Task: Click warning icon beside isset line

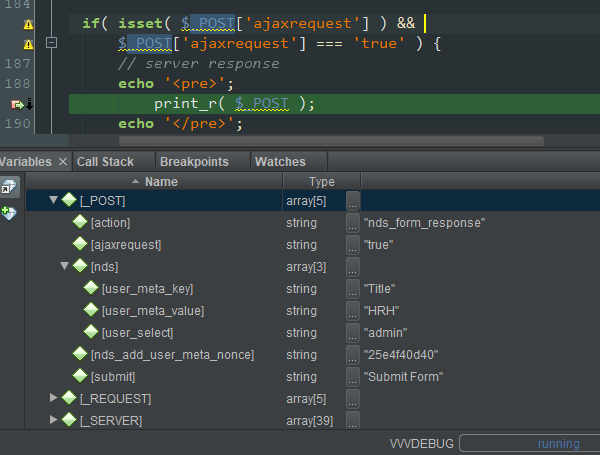Action: click(28, 25)
